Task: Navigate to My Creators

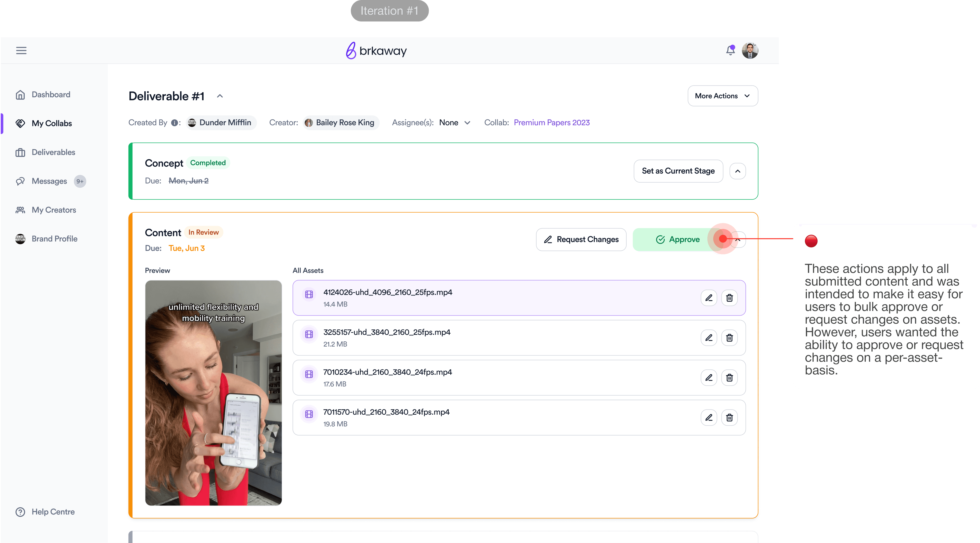Action: point(46,210)
